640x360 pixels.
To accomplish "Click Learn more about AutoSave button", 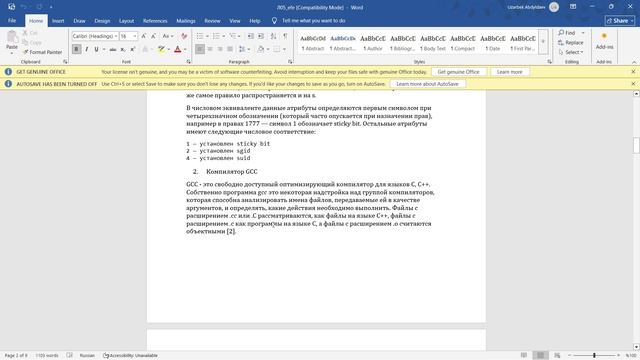I will 427,84.
